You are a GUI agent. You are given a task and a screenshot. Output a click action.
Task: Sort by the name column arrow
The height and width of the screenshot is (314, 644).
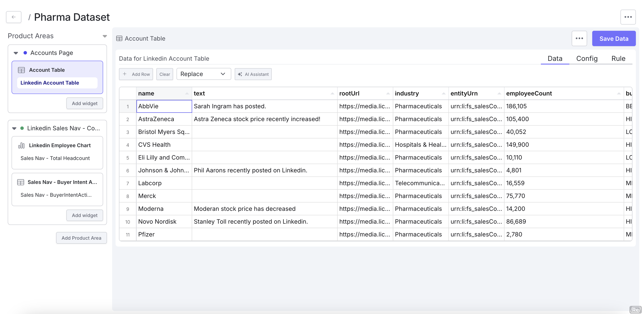coord(187,93)
